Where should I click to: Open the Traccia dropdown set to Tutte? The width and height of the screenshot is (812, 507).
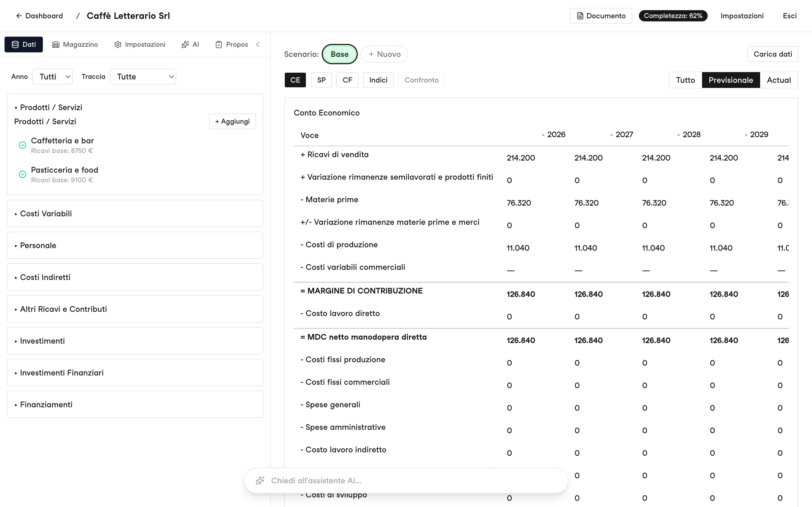tap(143, 77)
